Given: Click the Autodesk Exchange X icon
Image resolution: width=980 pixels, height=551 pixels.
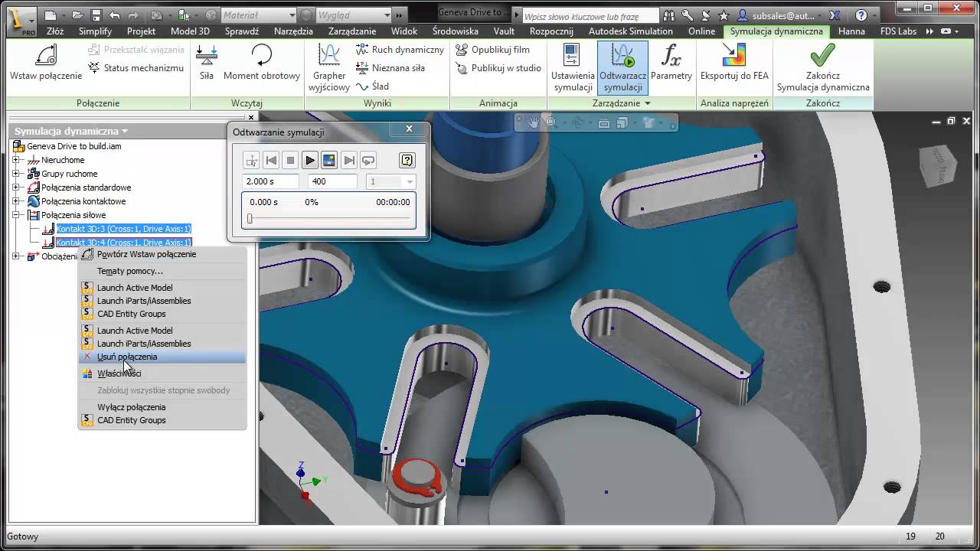Looking at the screenshot, I should click(x=835, y=15).
